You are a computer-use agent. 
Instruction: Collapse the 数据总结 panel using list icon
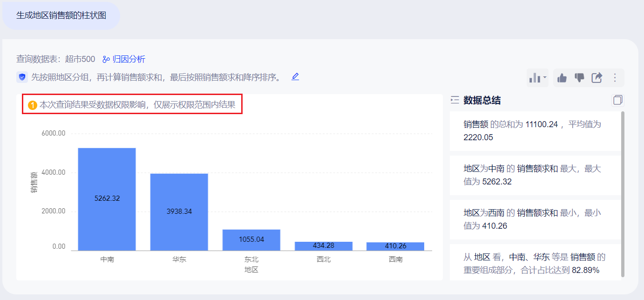tap(455, 100)
